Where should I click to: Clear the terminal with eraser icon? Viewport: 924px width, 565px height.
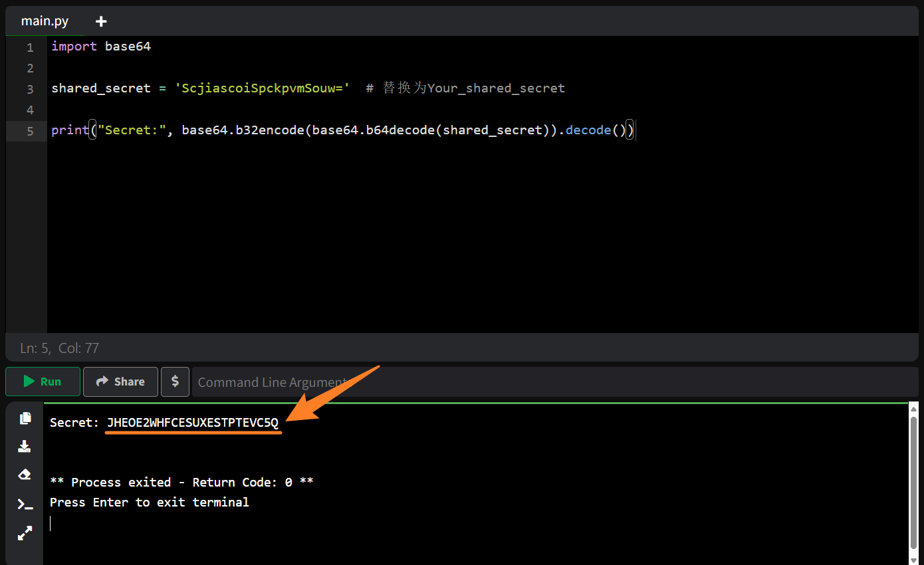click(25, 475)
